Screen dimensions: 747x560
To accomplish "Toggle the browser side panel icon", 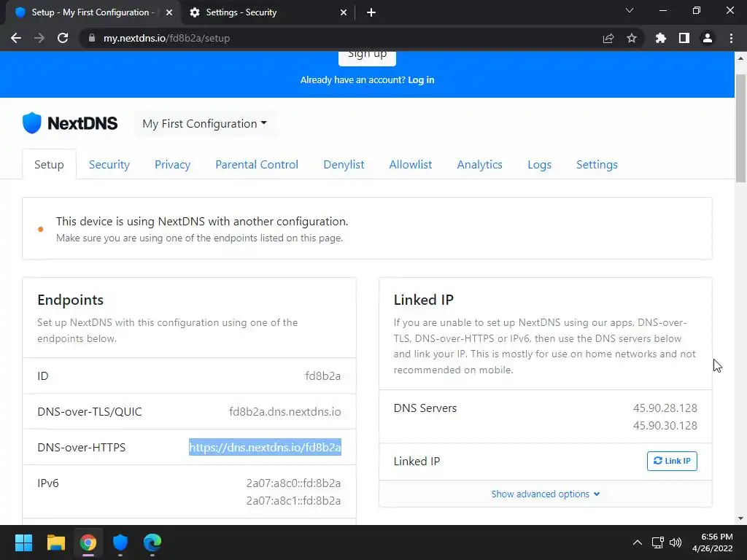I will 684,38.
